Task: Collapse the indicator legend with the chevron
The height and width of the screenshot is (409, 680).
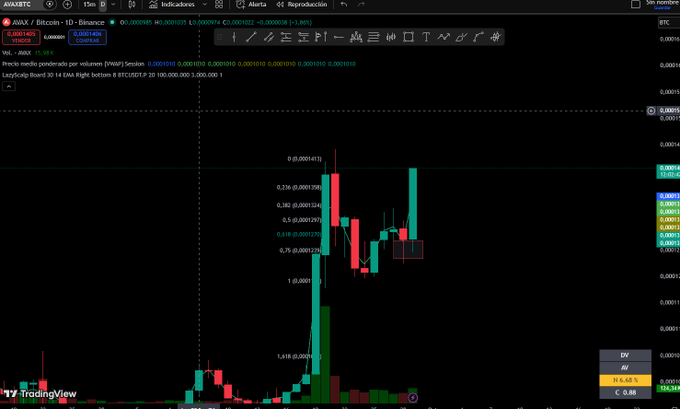Action: pyautogui.click(x=9, y=86)
